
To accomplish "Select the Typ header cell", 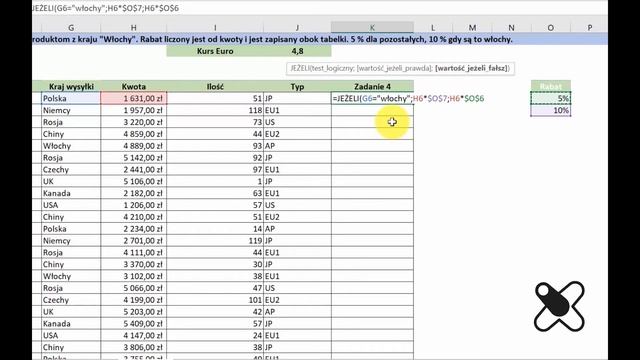I will [x=297, y=87].
